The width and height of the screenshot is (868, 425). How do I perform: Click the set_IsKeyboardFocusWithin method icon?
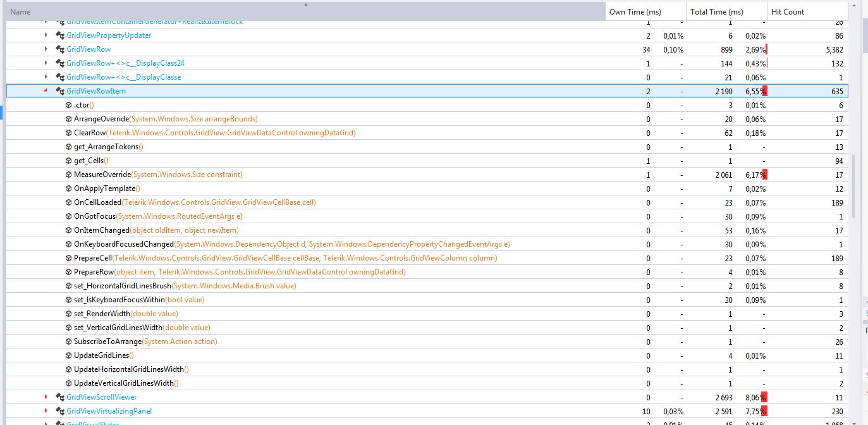(68, 300)
